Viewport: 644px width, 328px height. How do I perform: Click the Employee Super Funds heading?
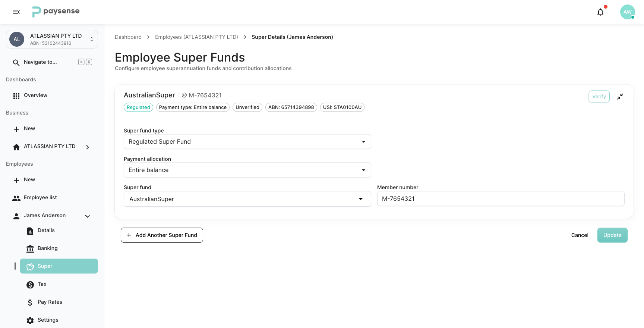[180, 57]
